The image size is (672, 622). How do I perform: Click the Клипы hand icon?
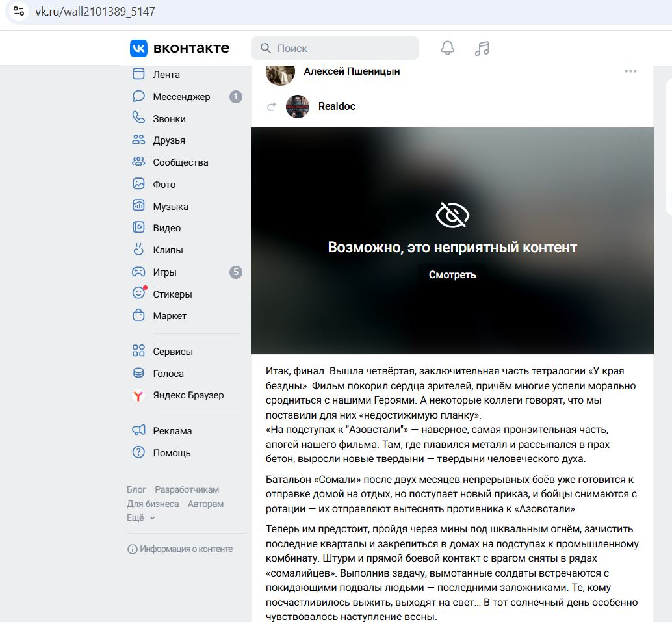pos(138,249)
